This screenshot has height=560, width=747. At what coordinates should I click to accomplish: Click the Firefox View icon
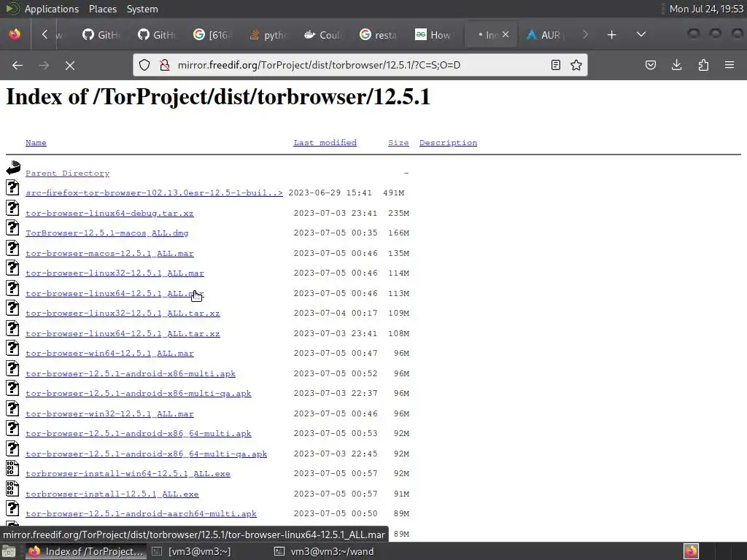click(x=15, y=34)
